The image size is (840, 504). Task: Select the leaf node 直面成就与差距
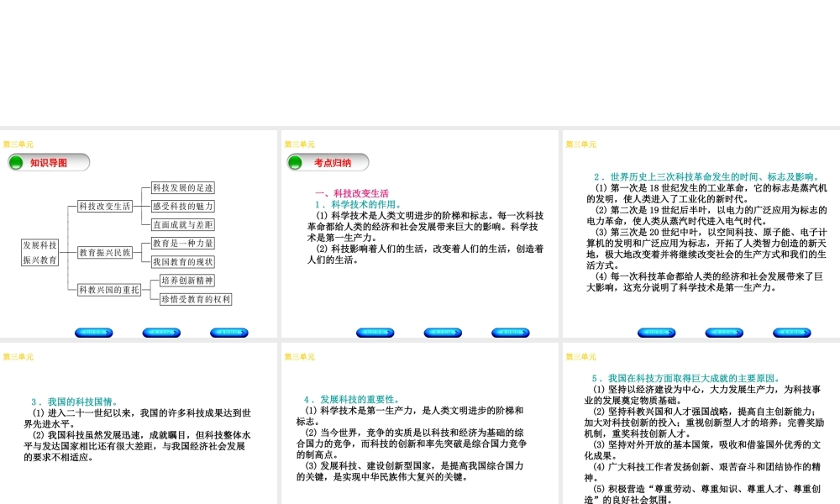(x=182, y=225)
